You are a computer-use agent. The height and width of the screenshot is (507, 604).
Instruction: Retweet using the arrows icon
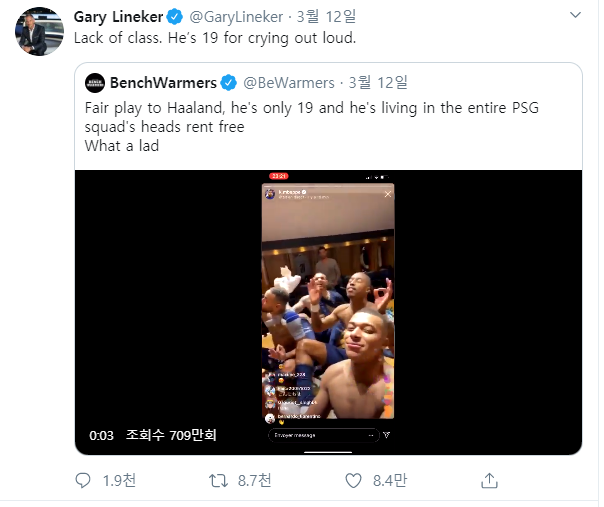[218, 481]
